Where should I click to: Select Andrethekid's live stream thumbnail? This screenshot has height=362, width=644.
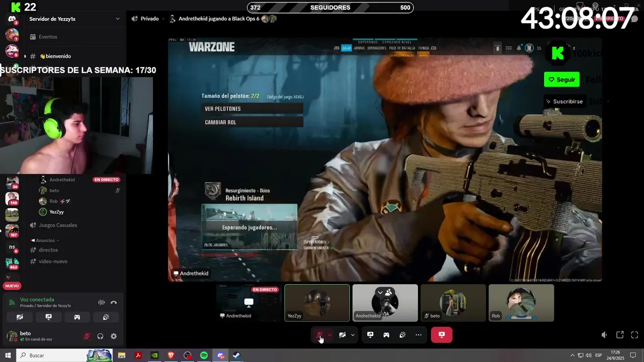coord(249,303)
